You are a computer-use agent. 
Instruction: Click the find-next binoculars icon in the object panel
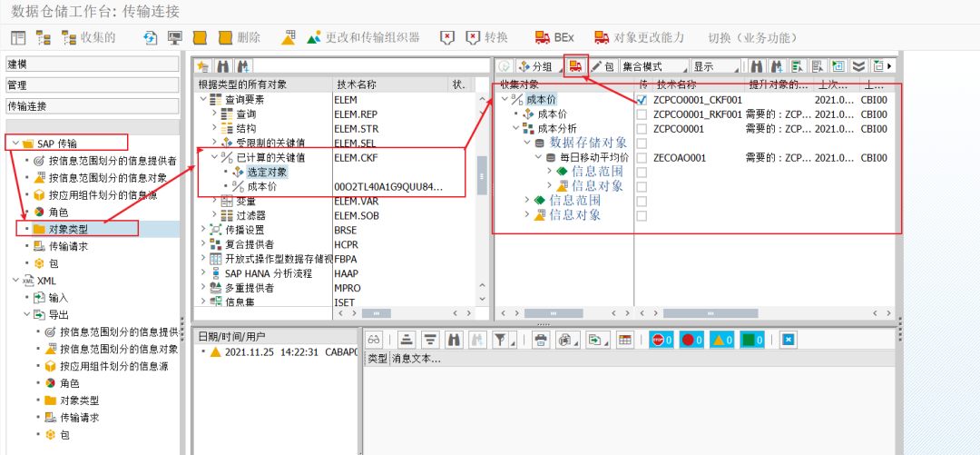click(244, 65)
